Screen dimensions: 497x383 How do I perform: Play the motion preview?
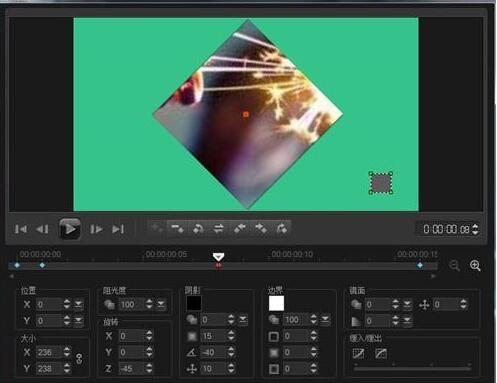(x=70, y=229)
